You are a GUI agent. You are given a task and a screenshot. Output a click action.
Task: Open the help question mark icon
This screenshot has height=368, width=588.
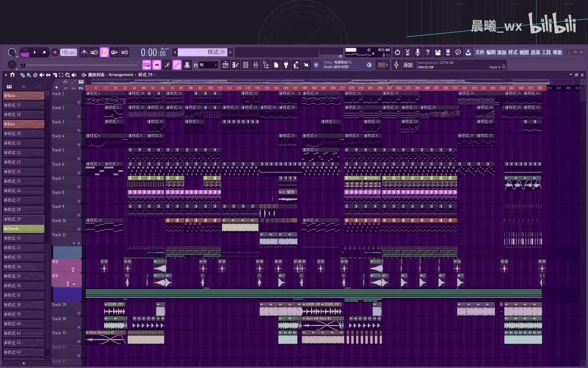click(428, 52)
